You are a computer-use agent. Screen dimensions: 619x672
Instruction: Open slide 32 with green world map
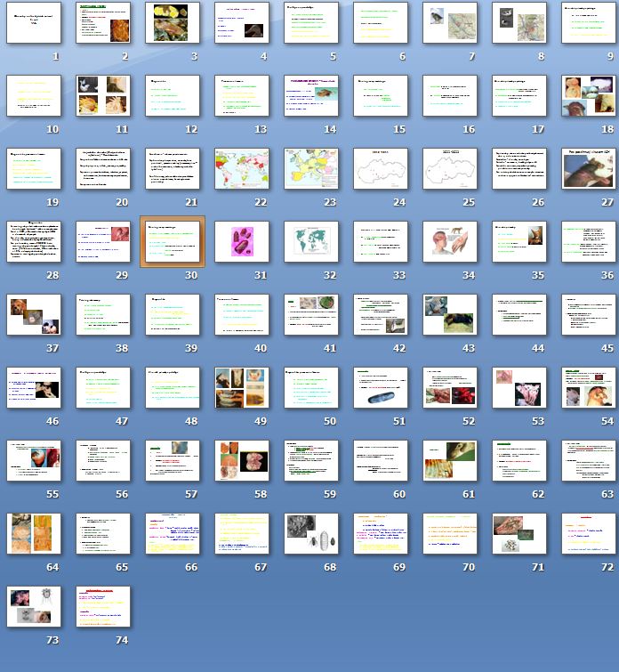pyautogui.click(x=311, y=242)
